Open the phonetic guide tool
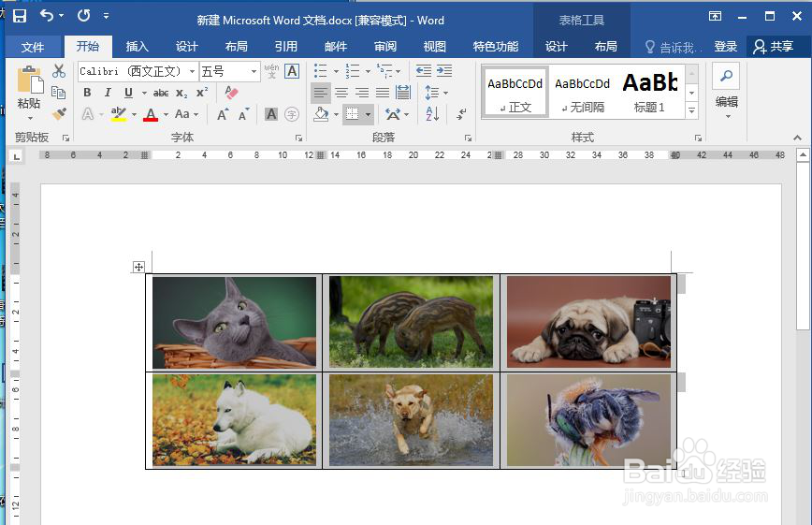Viewport: 812px width, 525px height. [271, 71]
